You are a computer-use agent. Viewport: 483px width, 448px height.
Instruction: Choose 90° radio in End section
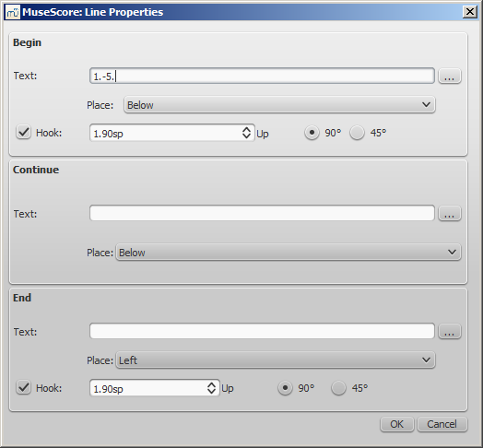[285, 388]
